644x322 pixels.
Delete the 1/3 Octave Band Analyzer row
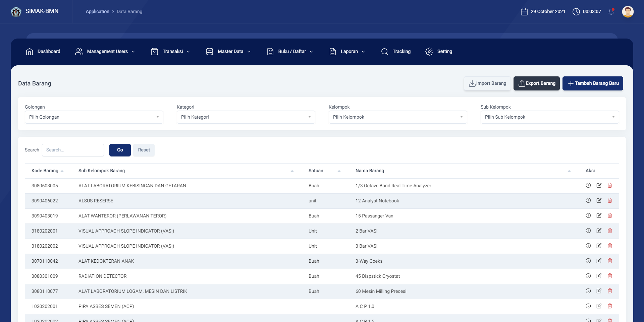tap(609, 186)
